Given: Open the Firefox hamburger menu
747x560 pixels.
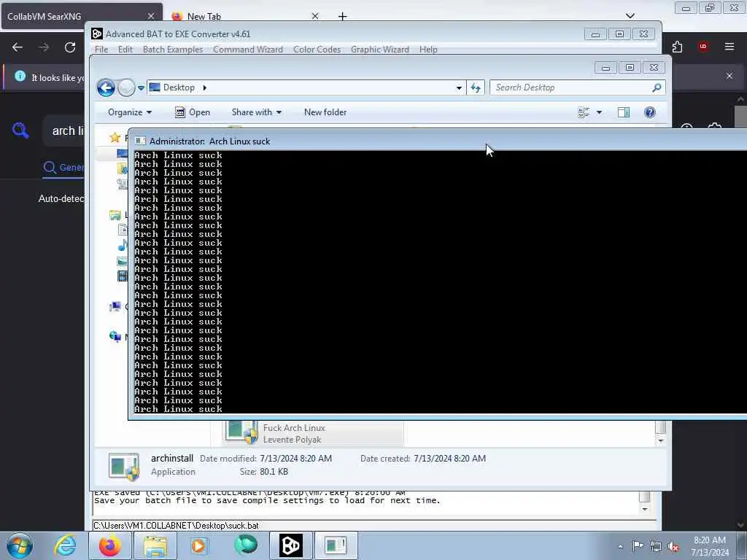Looking at the screenshot, I should [729, 47].
